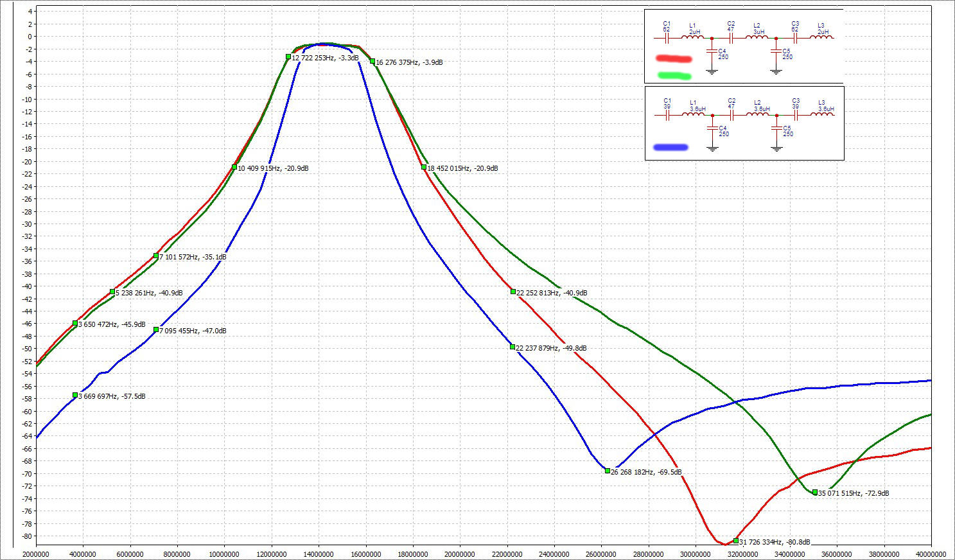Pick the red notch marker at 31 726 334Hz
955x560 pixels.
click(x=736, y=541)
